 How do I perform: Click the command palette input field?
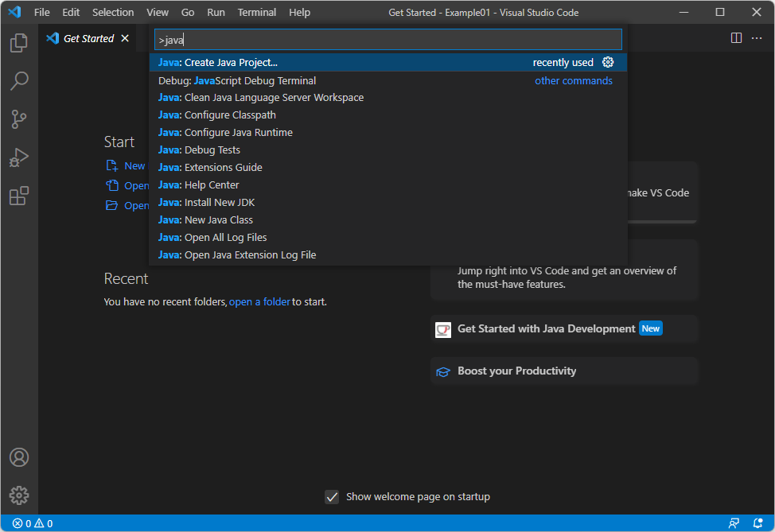tap(388, 40)
